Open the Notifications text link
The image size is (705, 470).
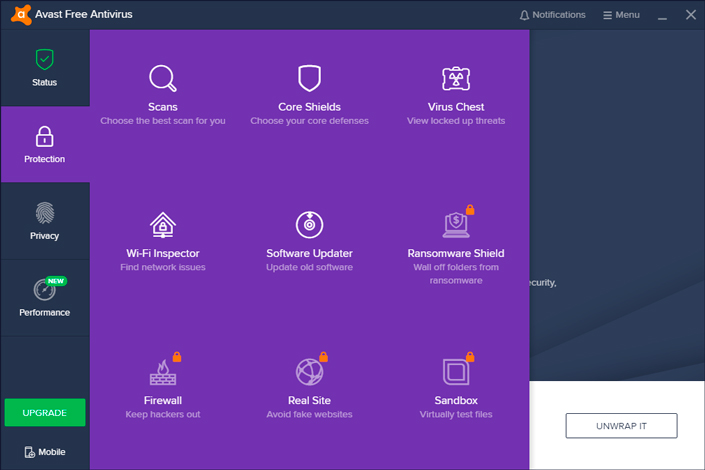point(559,15)
